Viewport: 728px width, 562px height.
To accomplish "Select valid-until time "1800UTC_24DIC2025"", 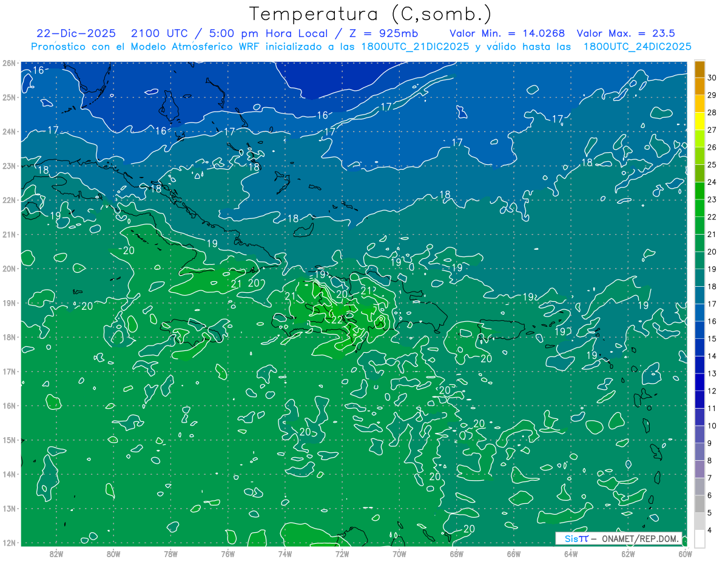I will (x=637, y=47).
